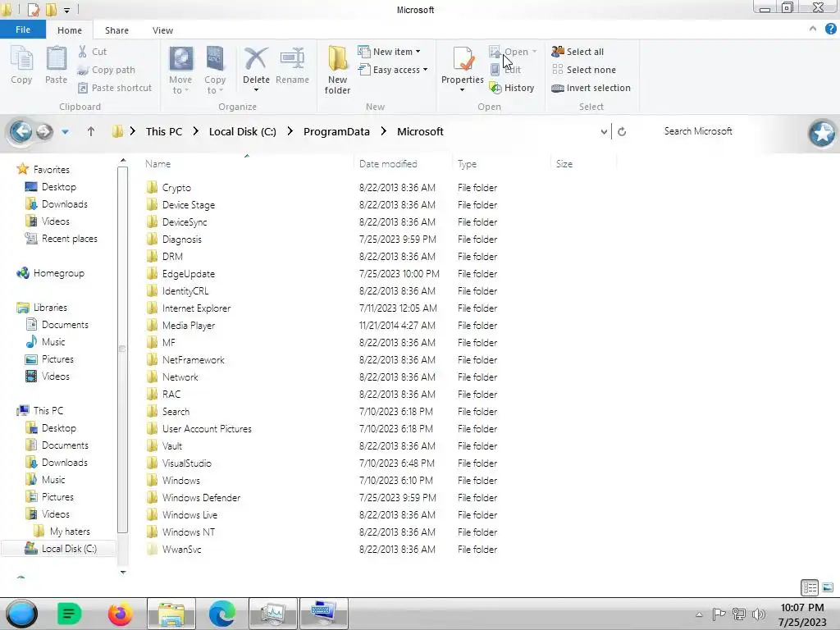This screenshot has height=630, width=840.
Task: Switch to the Home ribbon tab
Action: coord(70,30)
